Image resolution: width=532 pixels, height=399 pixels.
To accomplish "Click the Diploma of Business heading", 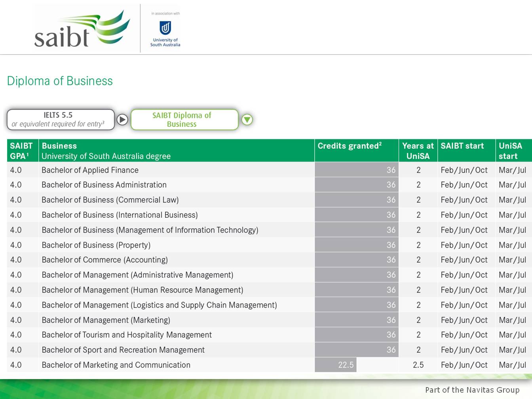I will (60, 81).
